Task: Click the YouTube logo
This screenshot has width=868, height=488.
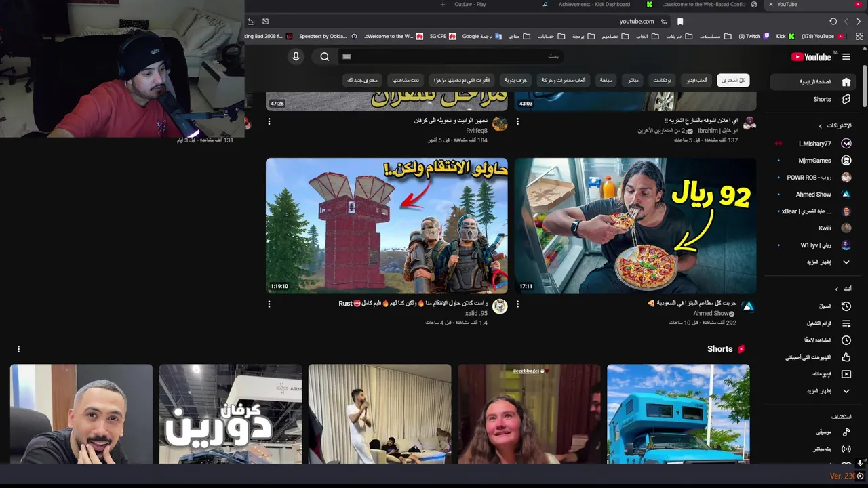Action: [811, 57]
